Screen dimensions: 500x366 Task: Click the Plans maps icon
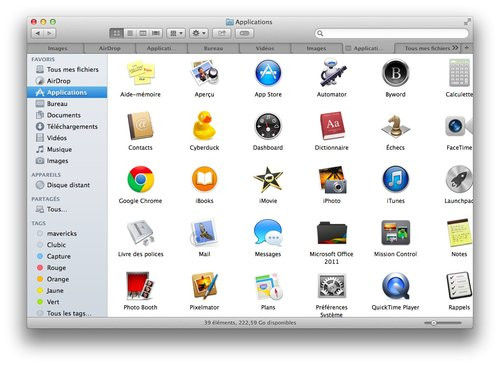[269, 287]
